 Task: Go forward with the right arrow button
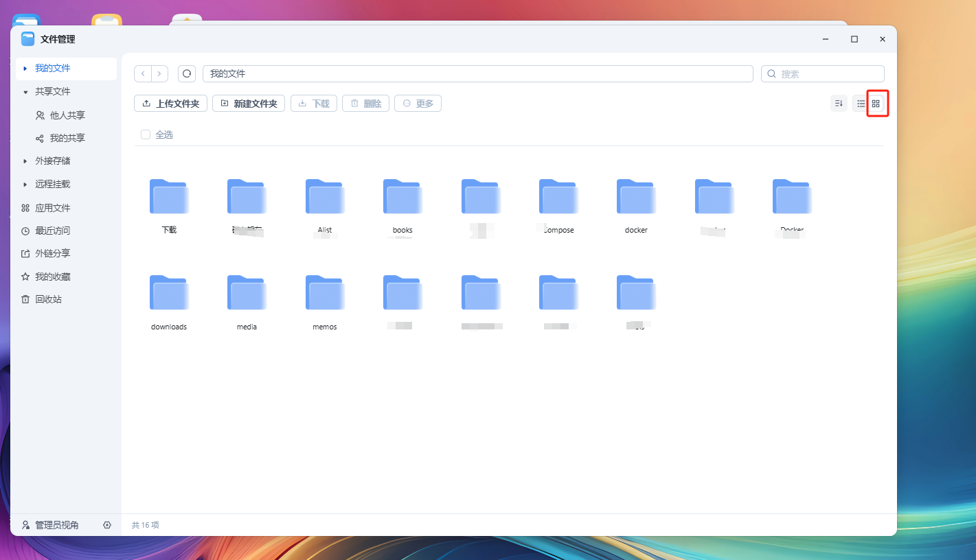point(159,73)
